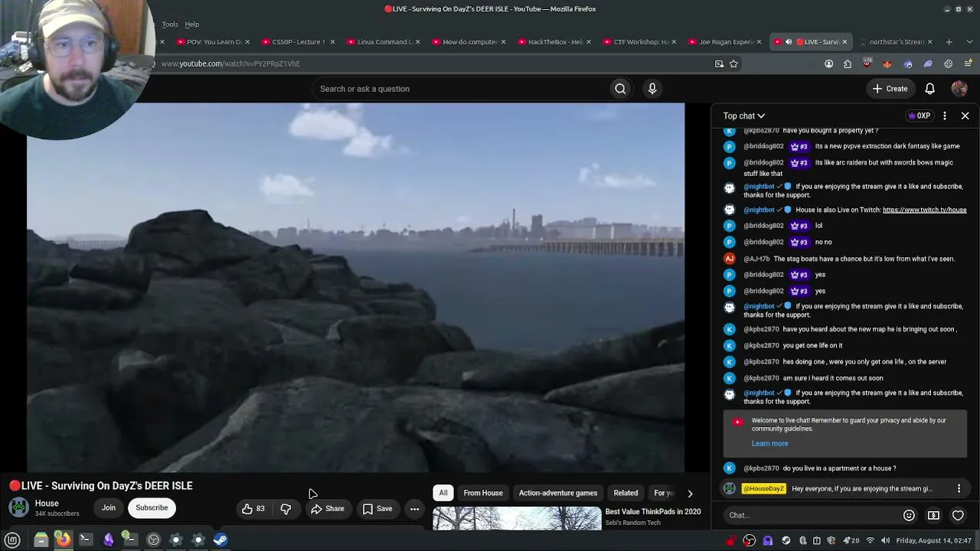Open the House channel name link
Viewport: 980px width, 551px height.
47,504
